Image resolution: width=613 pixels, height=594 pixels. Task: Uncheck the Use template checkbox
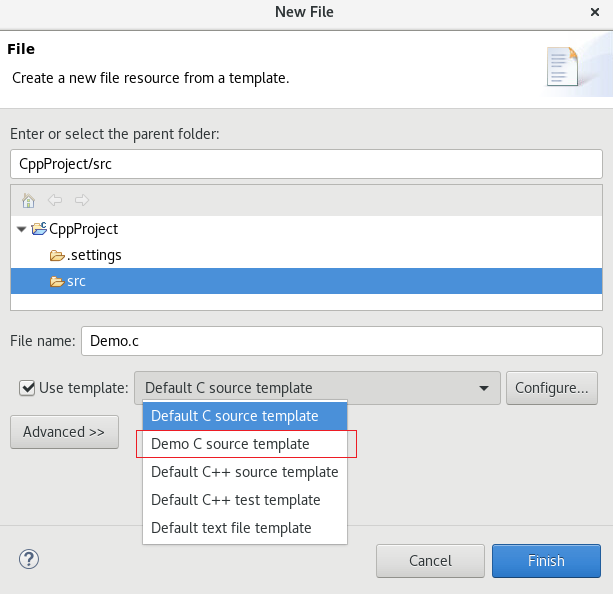coord(27,388)
